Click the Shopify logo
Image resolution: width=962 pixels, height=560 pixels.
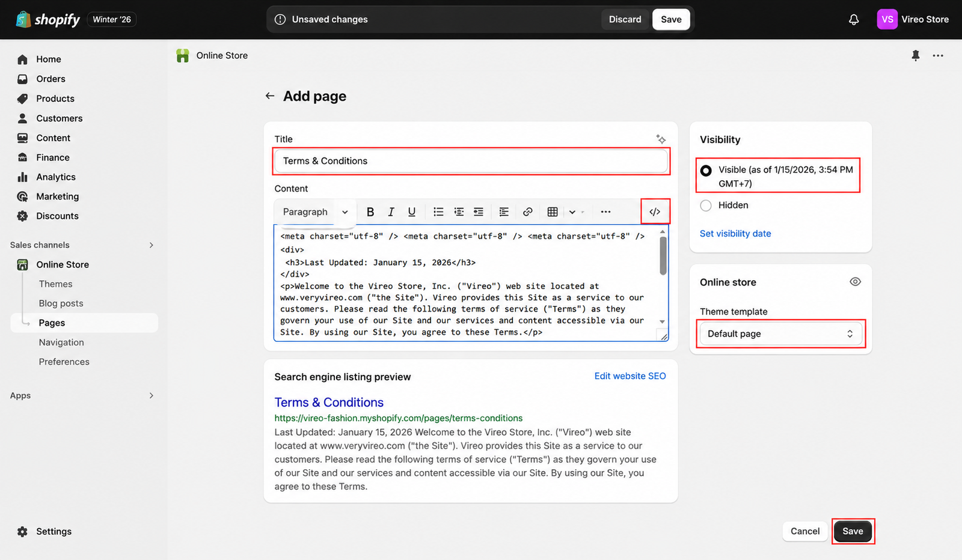(x=47, y=19)
